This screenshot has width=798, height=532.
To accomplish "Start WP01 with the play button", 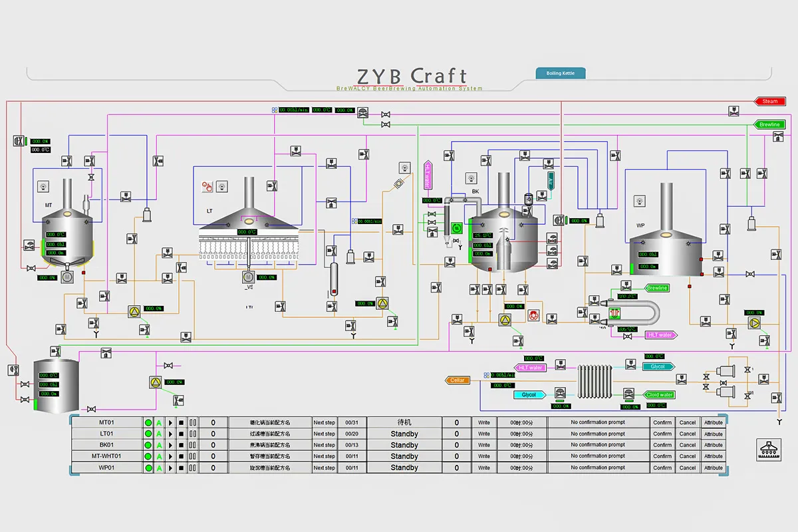I will [170, 467].
